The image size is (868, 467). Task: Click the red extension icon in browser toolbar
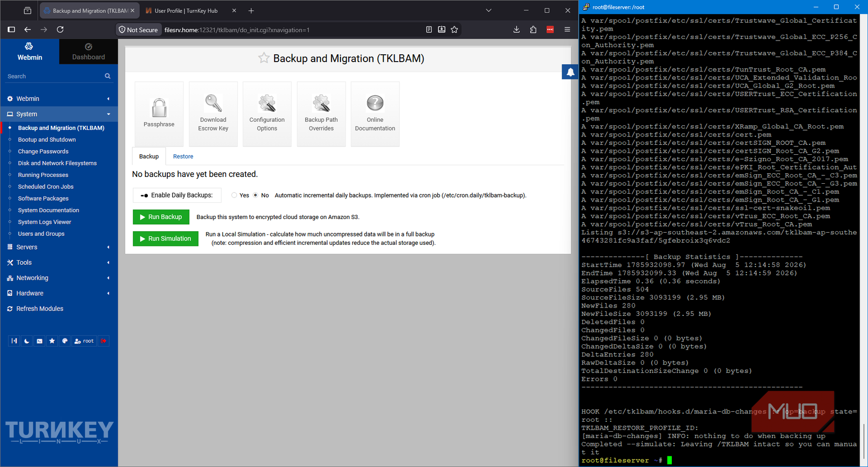(x=550, y=29)
